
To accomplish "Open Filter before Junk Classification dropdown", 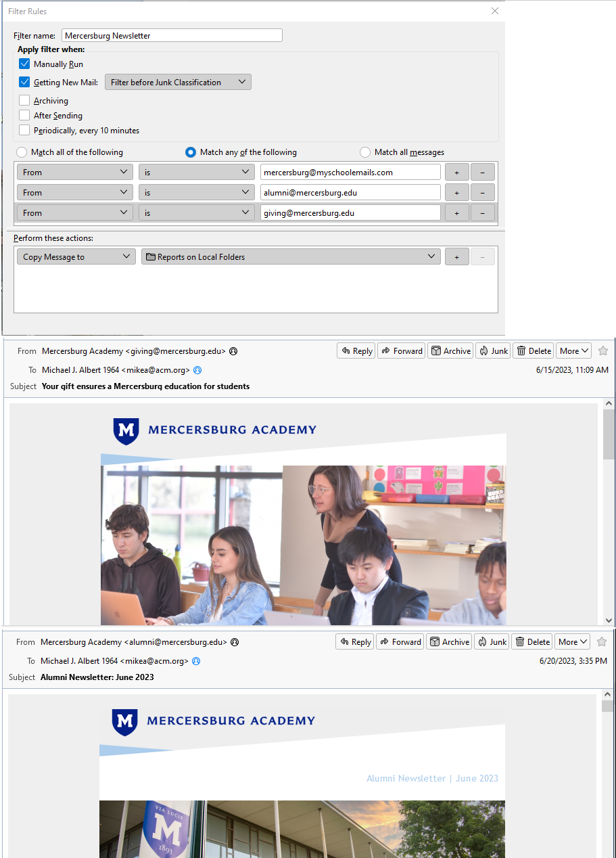I will tap(179, 83).
